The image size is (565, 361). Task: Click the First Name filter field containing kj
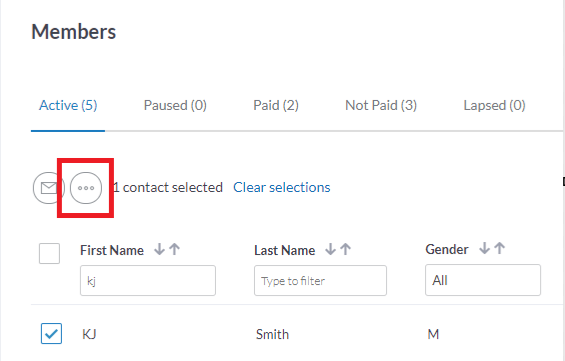point(148,281)
